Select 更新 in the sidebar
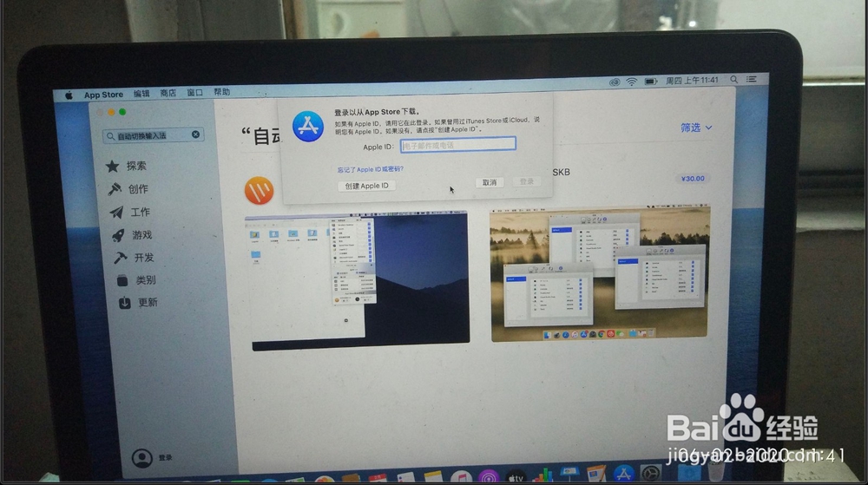868x485 pixels. (138, 303)
